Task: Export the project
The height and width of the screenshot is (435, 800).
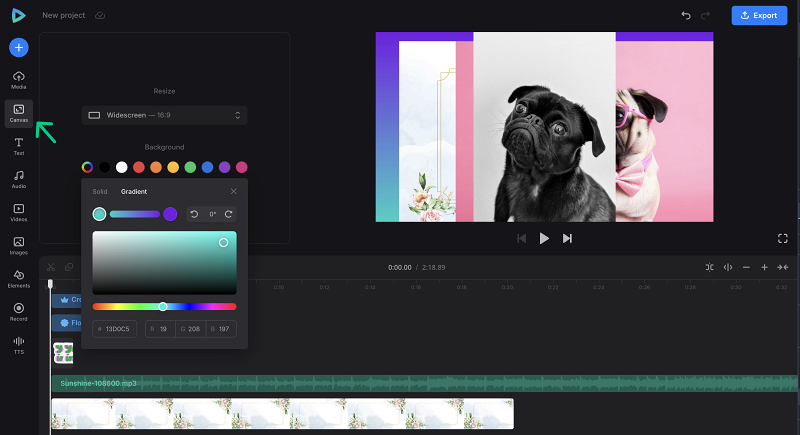Action: [x=759, y=15]
